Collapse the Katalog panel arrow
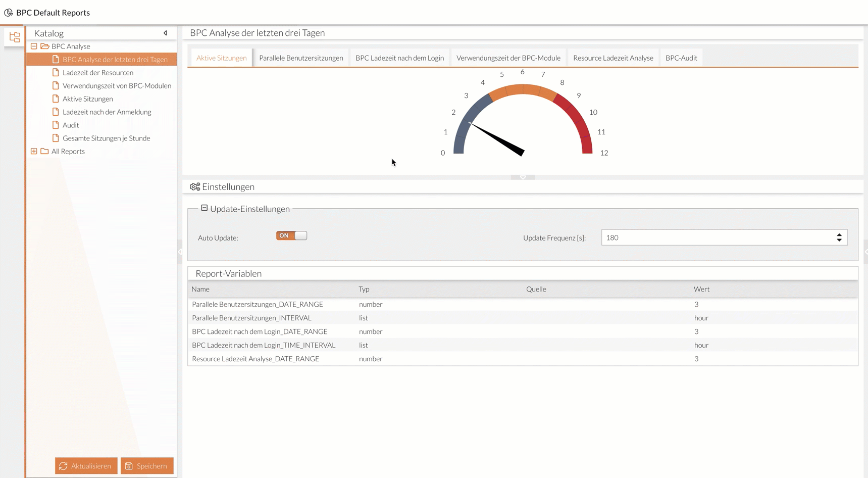 pos(166,33)
